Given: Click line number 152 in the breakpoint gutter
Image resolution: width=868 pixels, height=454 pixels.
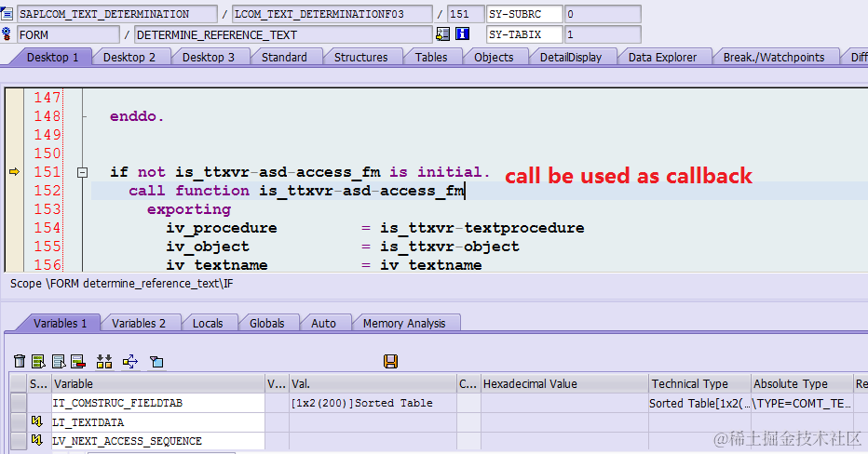Looking at the screenshot, I should pyautogui.click(x=47, y=191).
